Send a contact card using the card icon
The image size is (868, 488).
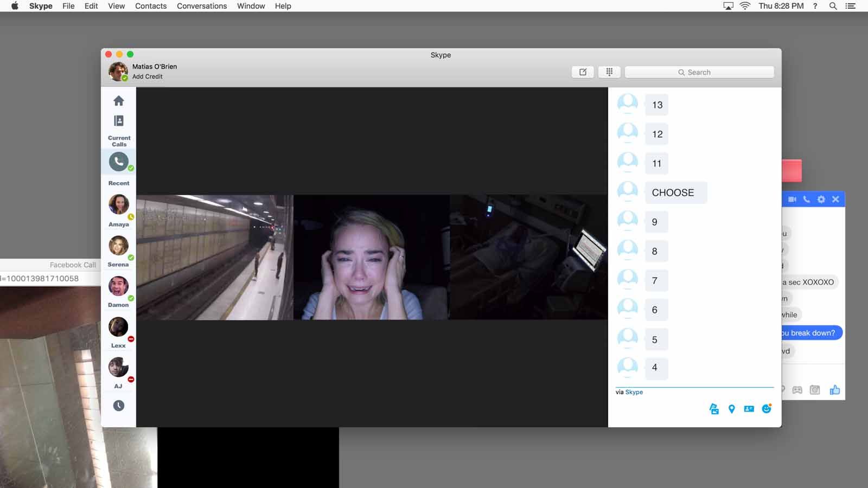tap(749, 409)
